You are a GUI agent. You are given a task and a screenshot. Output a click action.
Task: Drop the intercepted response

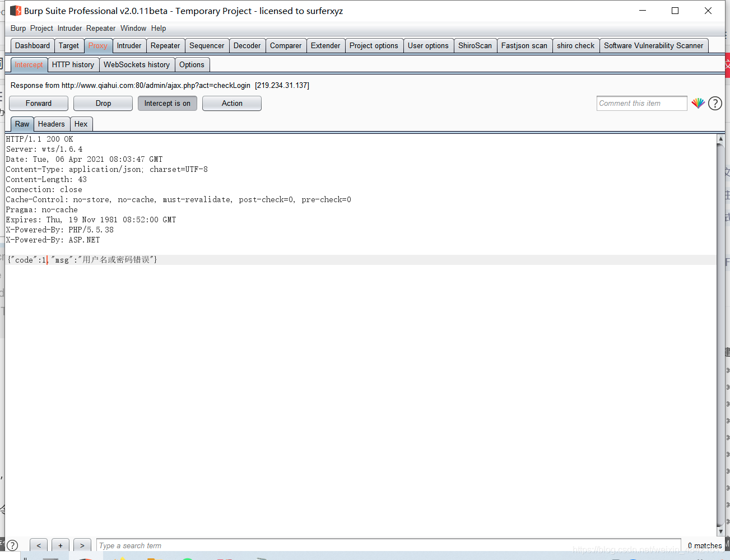tap(103, 103)
